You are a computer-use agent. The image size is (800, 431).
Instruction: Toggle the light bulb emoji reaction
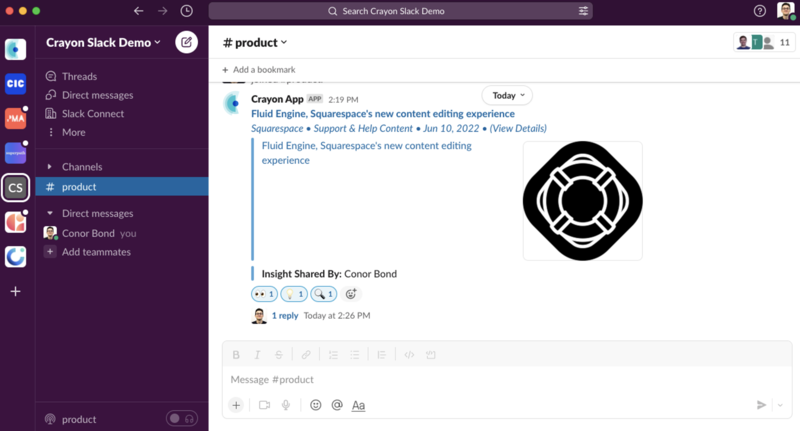click(294, 294)
